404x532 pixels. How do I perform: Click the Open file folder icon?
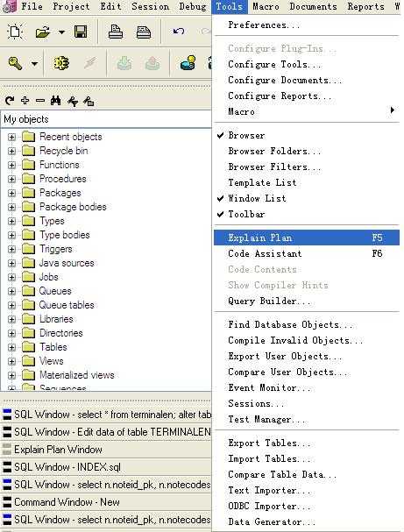click(x=42, y=32)
